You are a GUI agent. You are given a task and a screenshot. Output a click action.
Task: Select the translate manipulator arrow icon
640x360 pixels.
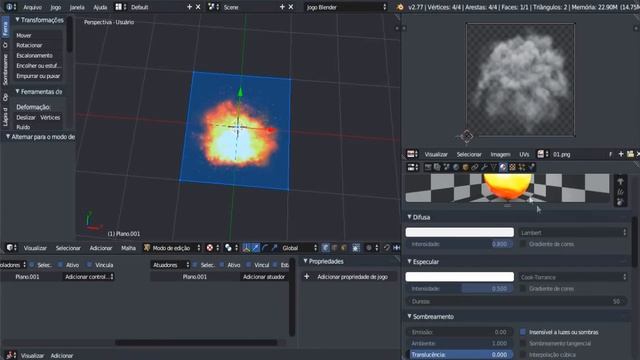click(x=256, y=248)
